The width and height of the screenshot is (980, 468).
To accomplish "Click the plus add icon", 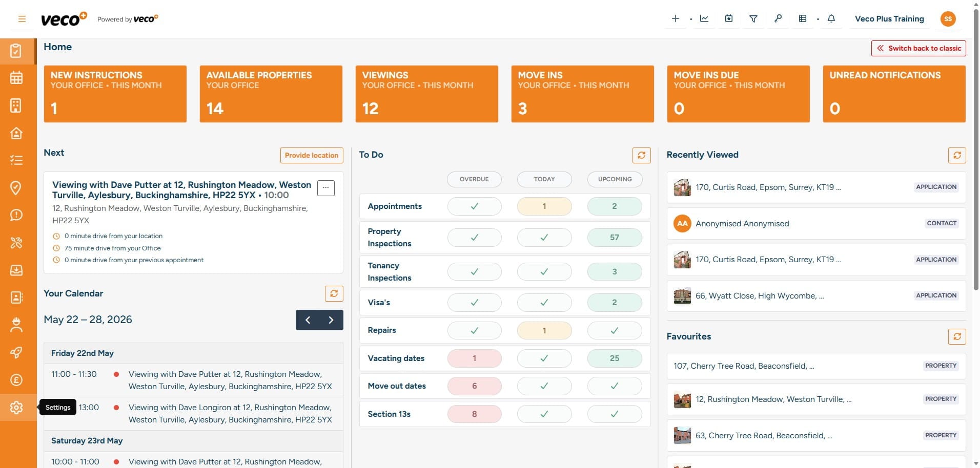I will 676,18.
